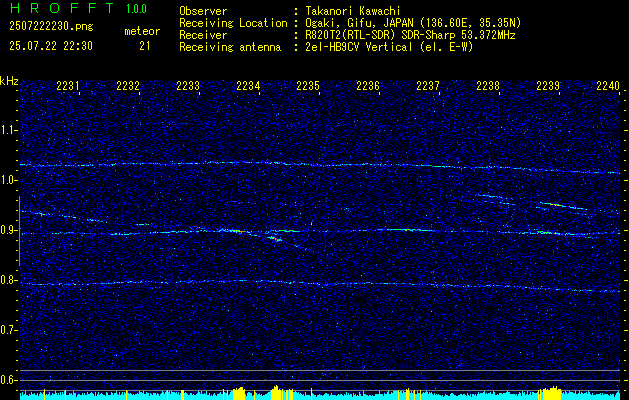Click the 0.9 frequency axis label
This screenshot has width=629, height=400.
(x=9, y=230)
